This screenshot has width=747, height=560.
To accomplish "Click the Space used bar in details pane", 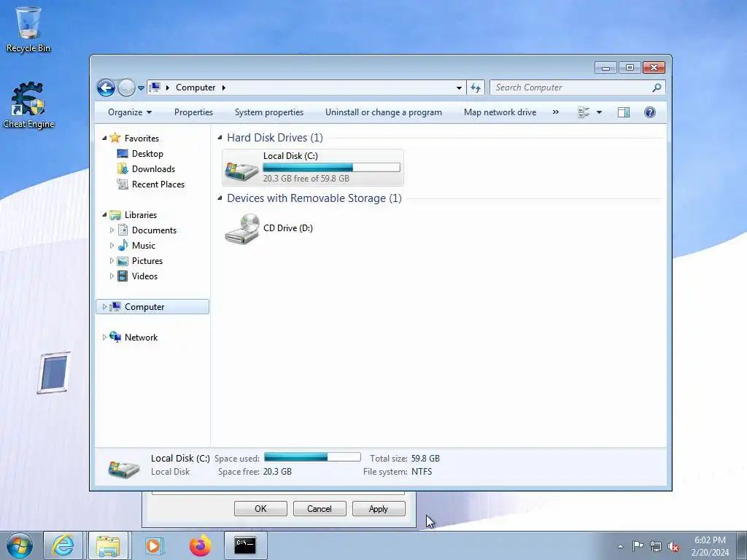I will (312, 457).
